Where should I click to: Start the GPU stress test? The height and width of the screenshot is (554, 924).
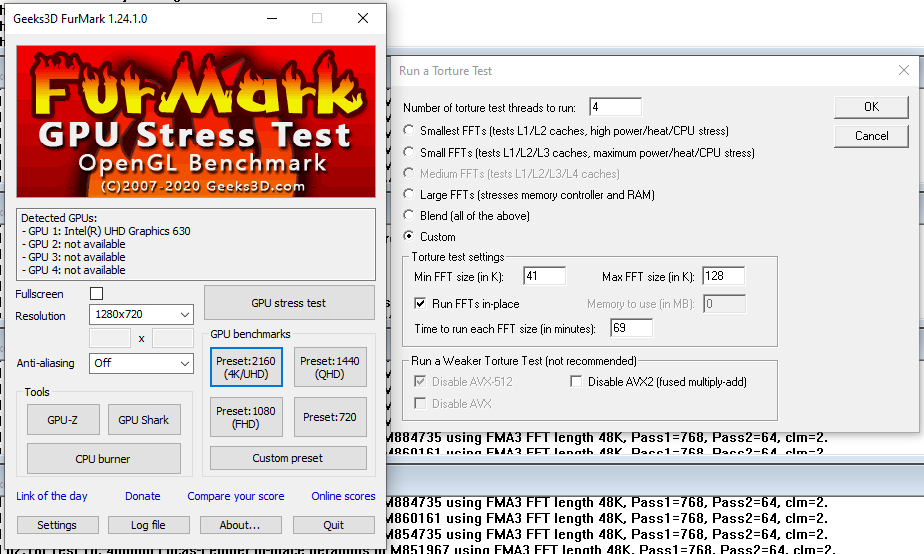[289, 303]
